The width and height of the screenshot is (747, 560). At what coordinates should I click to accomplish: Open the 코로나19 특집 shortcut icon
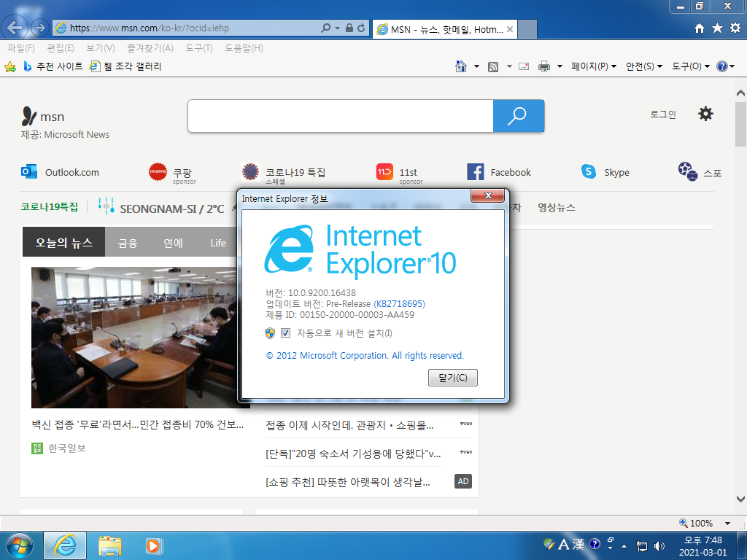pyautogui.click(x=250, y=171)
